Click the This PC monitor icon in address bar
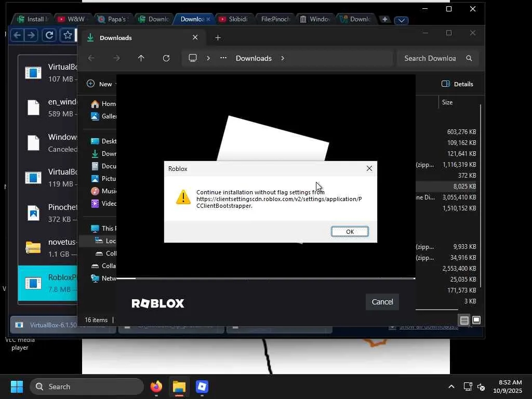Viewport: 532px width, 399px height. (x=193, y=58)
